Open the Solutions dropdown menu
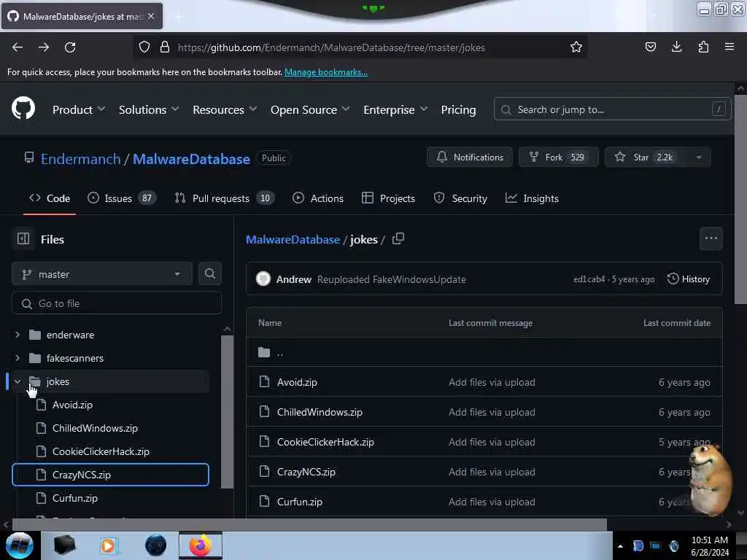 coord(149,109)
